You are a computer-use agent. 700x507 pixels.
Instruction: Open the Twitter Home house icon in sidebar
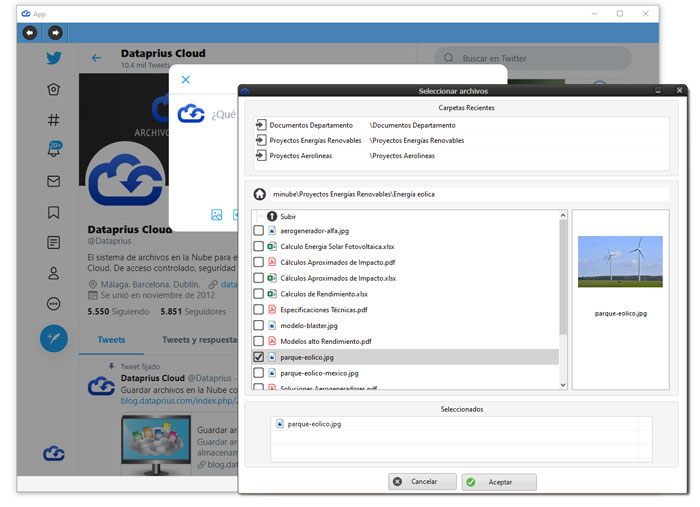[x=54, y=89]
